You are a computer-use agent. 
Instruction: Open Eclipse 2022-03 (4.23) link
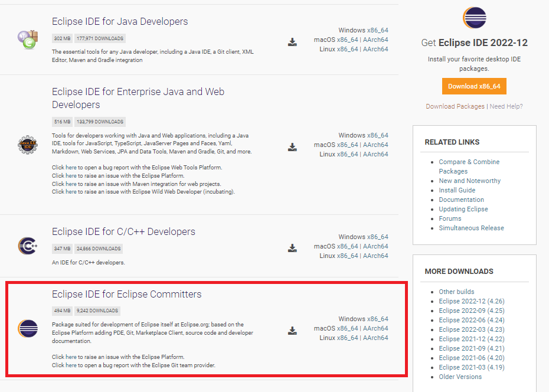(x=472, y=329)
